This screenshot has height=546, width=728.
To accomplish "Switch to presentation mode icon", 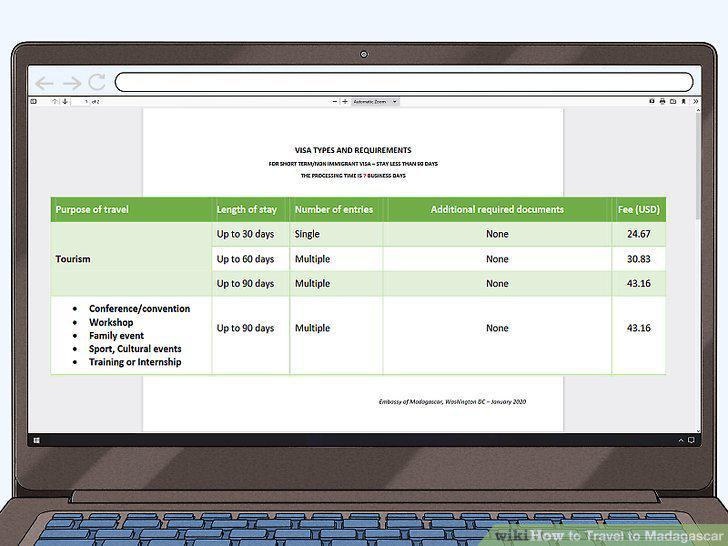I will pyautogui.click(x=652, y=101).
